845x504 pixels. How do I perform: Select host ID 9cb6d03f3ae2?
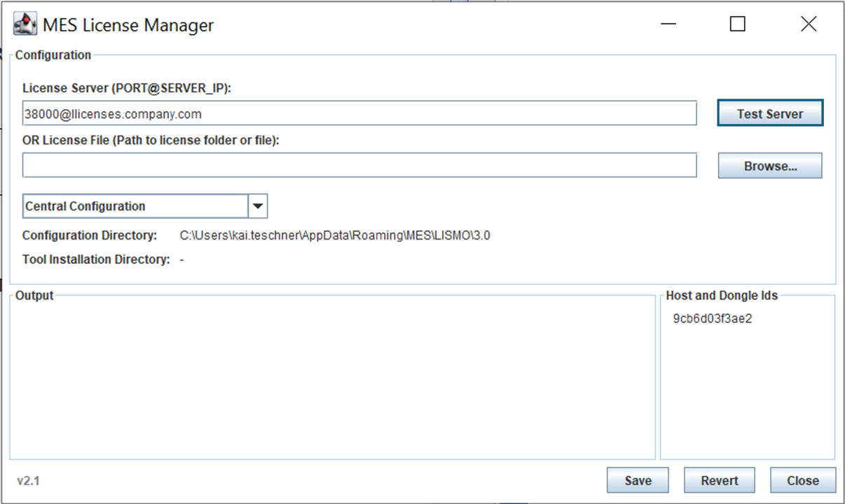tap(712, 319)
